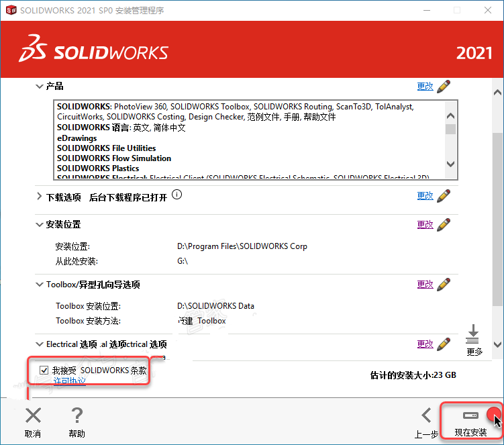This screenshot has width=504, height=445.
Task: Open 帮助 question mark icon
Action: 77,415
